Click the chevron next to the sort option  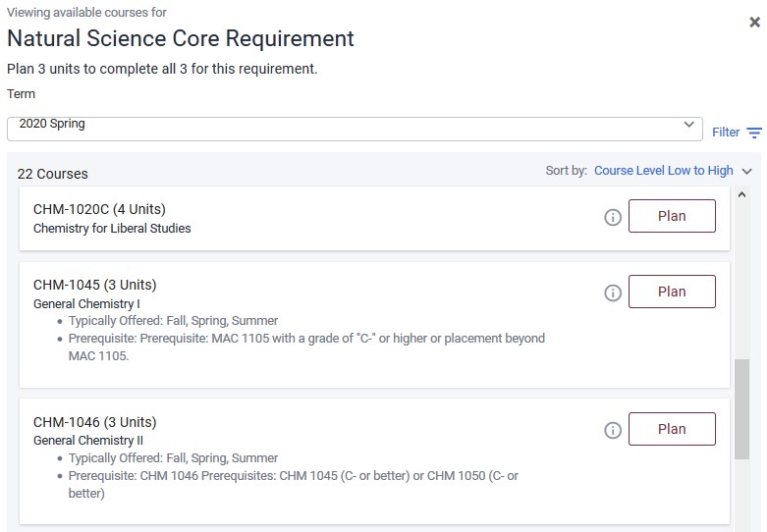pyautogui.click(x=747, y=171)
